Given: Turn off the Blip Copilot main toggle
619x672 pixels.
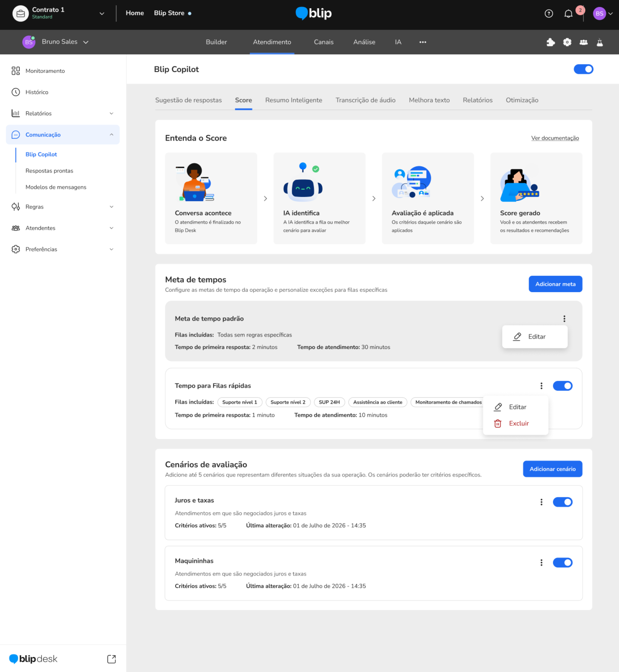Looking at the screenshot, I should click(583, 69).
